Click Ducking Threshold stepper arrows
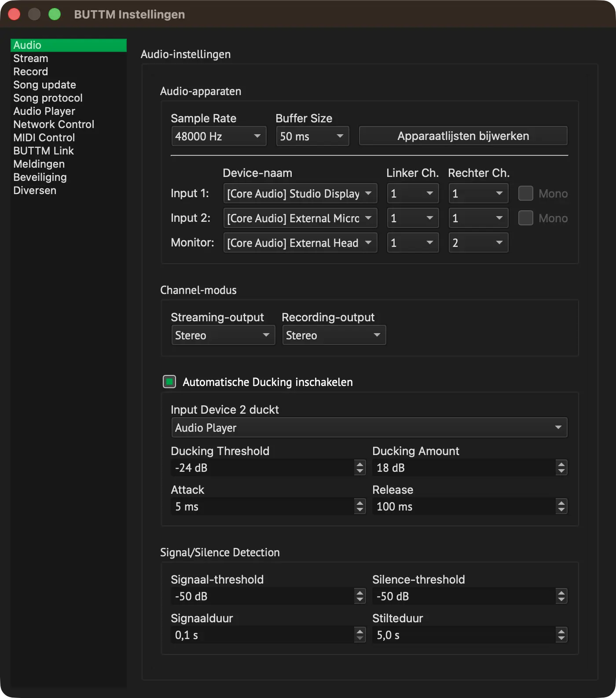616x698 pixels. [360, 467]
